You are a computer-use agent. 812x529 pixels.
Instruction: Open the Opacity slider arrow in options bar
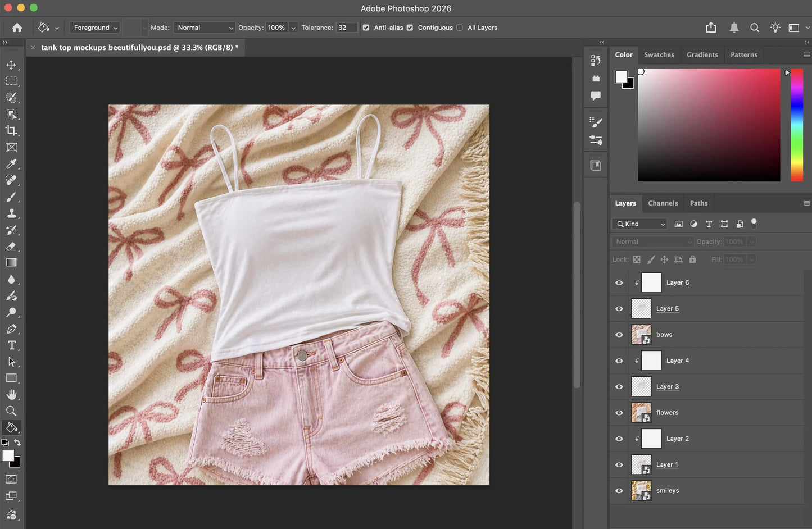[x=293, y=28]
